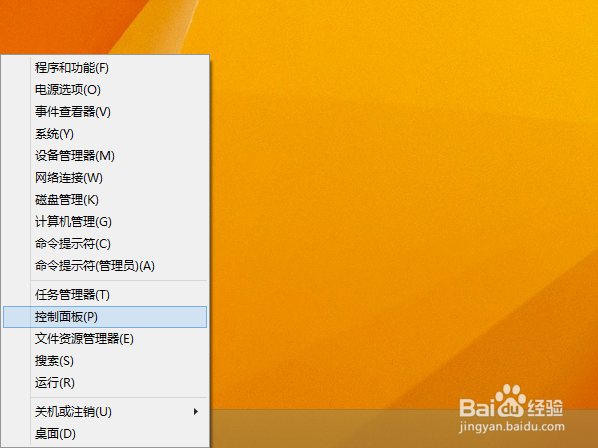Choose 运行(R) from the menu
This screenshot has width=598, height=448.
pyautogui.click(x=105, y=382)
